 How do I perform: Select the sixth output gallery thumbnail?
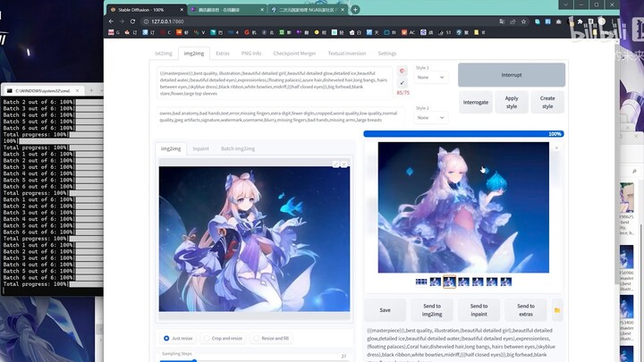pyautogui.click(x=492, y=282)
